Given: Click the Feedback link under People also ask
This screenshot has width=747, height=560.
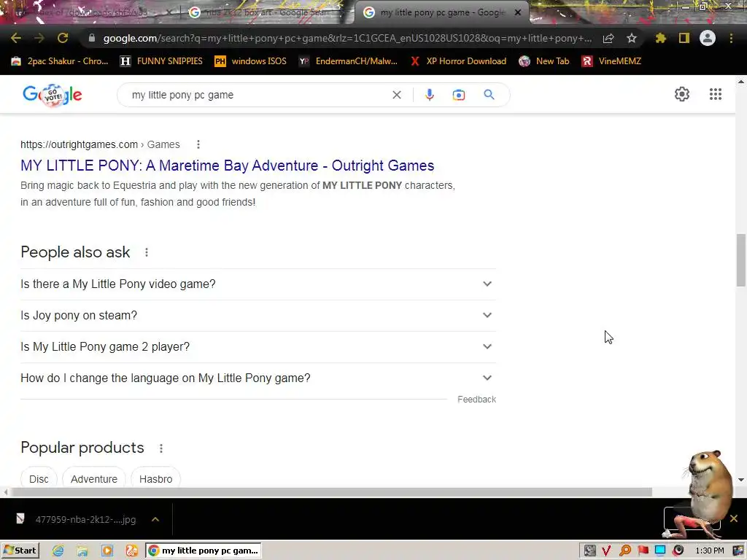Looking at the screenshot, I should coord(476,400).
